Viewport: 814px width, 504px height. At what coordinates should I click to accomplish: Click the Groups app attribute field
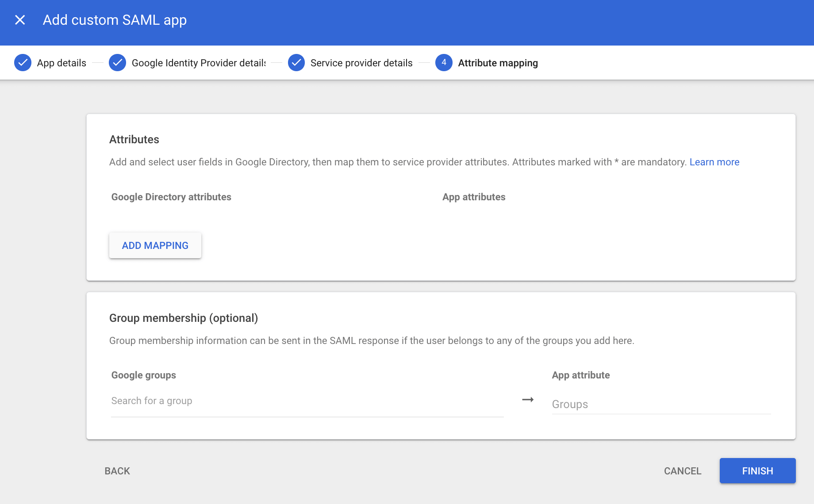(x=661, y=404)
